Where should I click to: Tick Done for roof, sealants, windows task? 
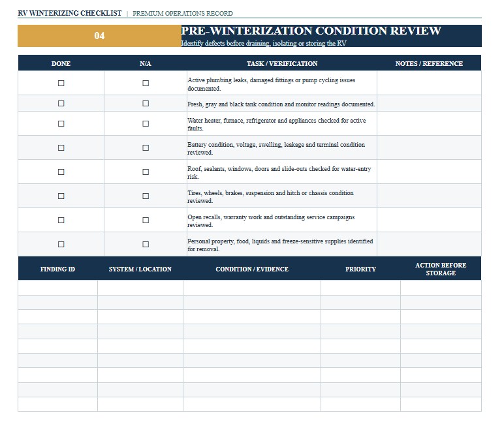tap(61, 172)
